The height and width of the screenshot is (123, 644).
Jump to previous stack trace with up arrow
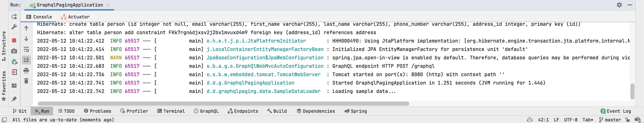[26, 28]
